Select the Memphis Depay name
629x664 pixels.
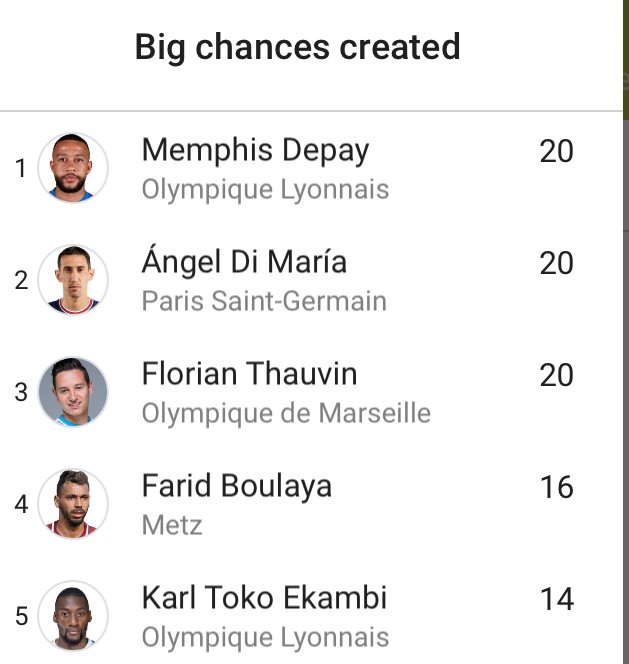click(255, 151)
